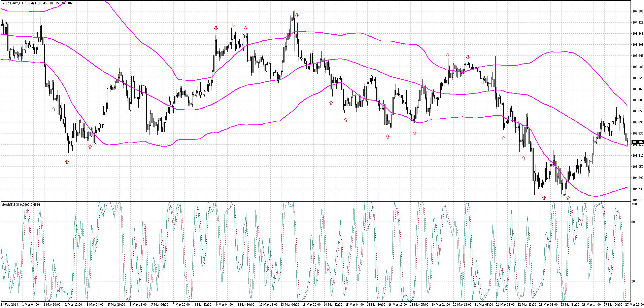The height and width of the screenshot is (308, 644).
Task: Click the red up arrow near 23 Mar 21:00
Action: (x=568, y=198)
